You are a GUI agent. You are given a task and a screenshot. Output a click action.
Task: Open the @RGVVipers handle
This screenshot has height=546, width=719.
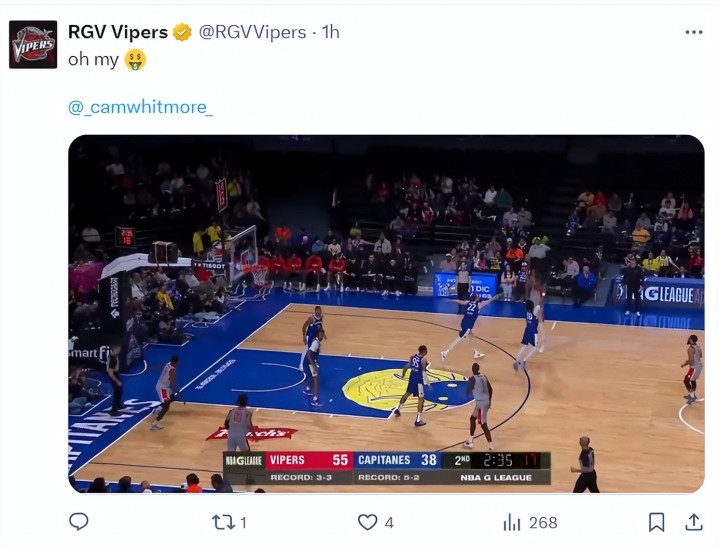click(x=252, y=32)
